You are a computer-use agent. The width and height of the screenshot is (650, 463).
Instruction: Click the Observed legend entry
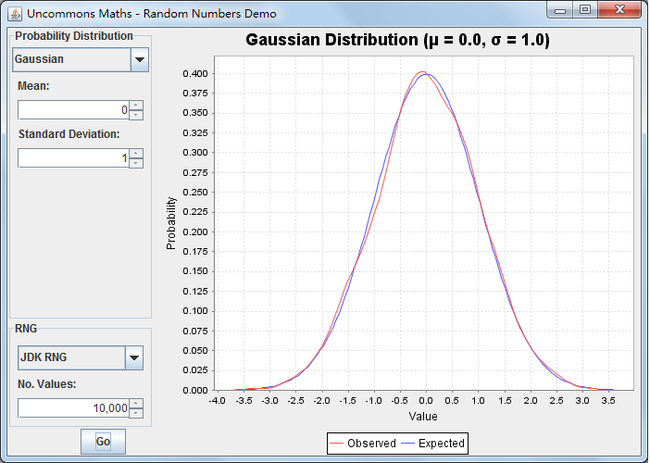click(x=363, y=444)
